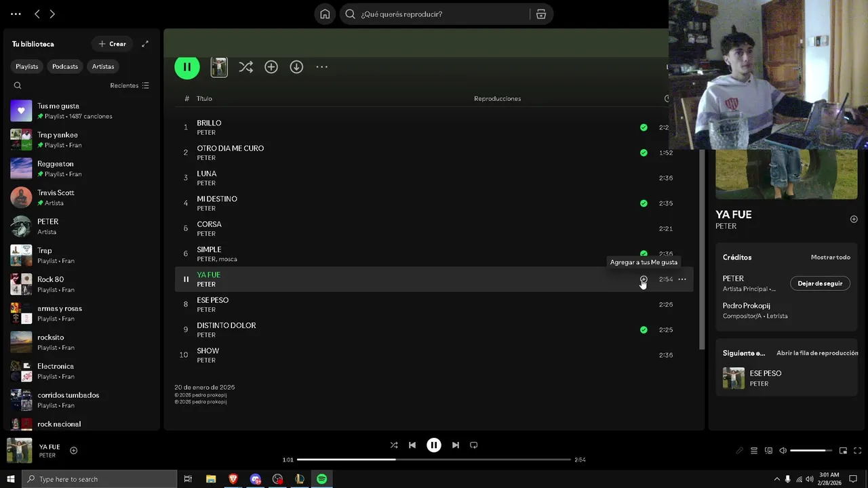Open Rock 80 playlist
Screen dimensions: 868x488
pos(81,284)
